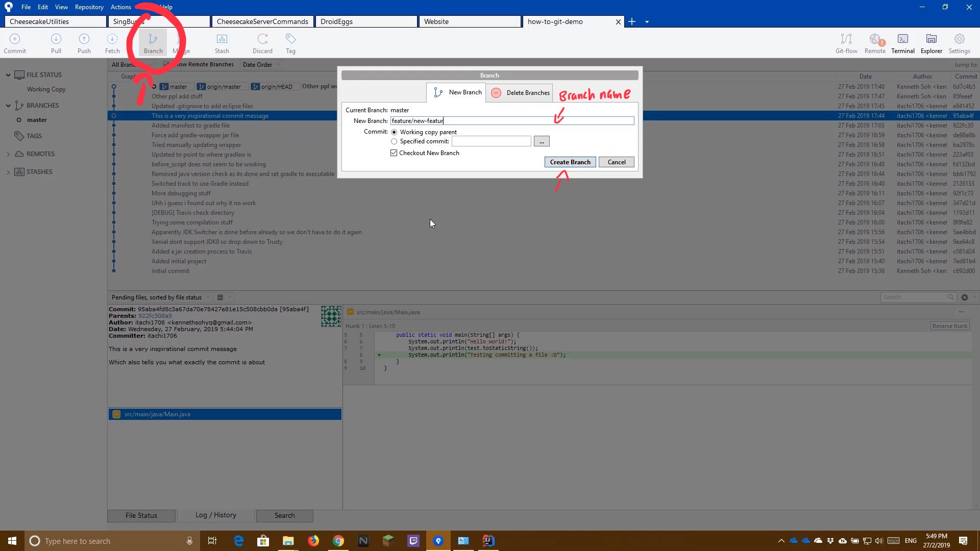Open the Repository menu
Image resolution: width=980 pixels, height=551 pixels.
(x=88, y=7)
